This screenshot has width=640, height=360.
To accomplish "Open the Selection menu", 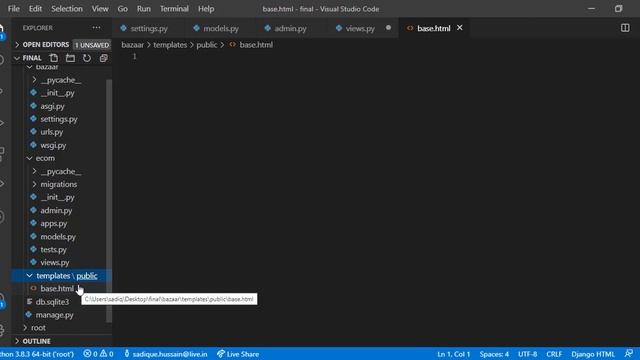I will pos(67,9).
